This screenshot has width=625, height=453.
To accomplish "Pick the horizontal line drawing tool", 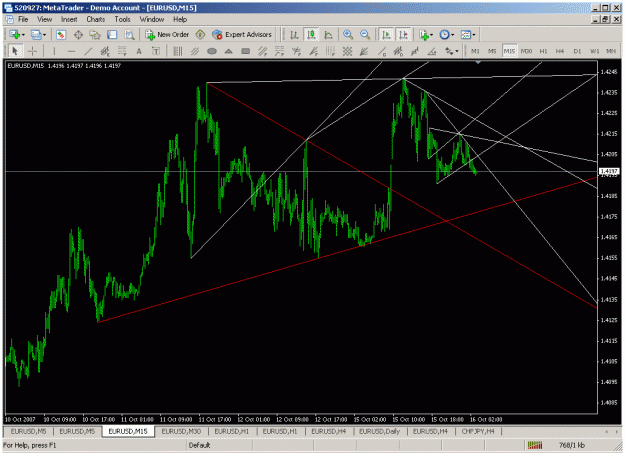I will pyautogui.click(x=71, y=51).
